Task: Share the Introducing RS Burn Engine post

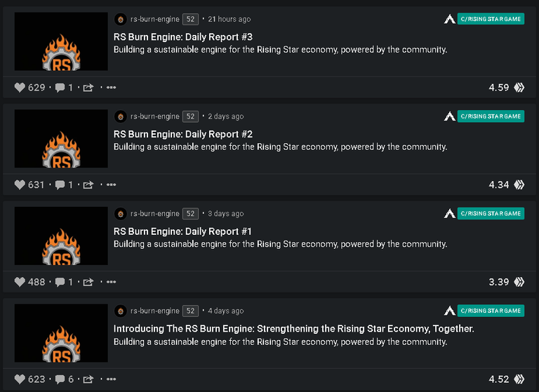Action: (88, 379)
